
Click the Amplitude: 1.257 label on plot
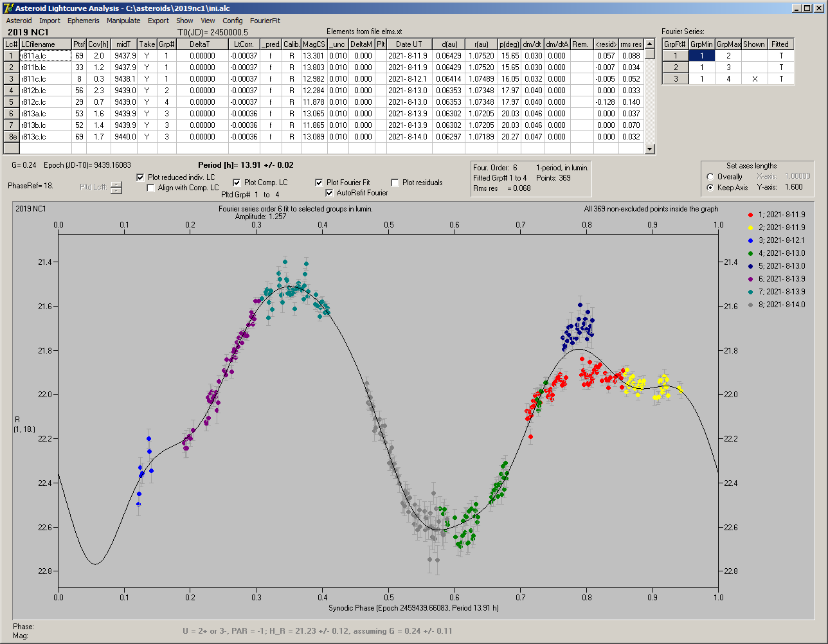(x=261, y=217)
